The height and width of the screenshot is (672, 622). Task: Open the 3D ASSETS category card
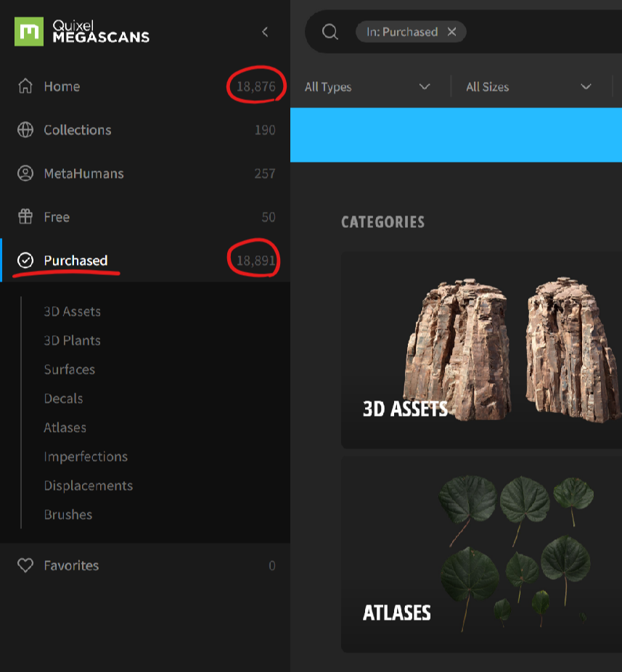[x=481, y=350]
